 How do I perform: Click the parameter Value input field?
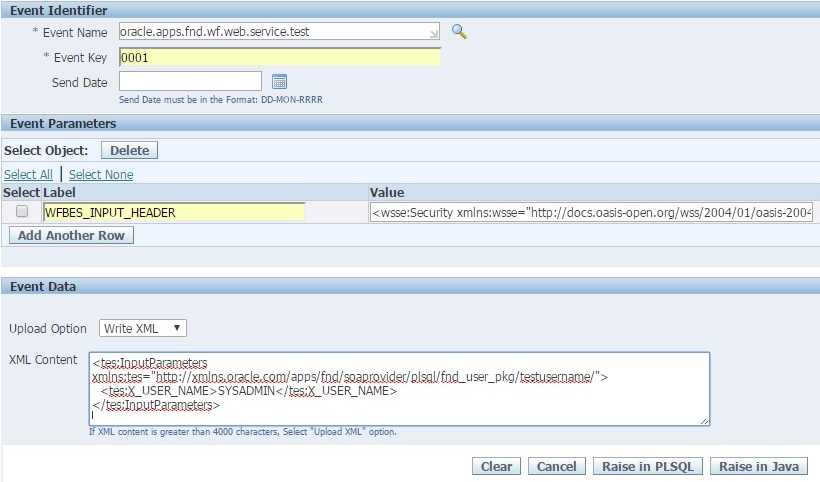click(591, 212)
